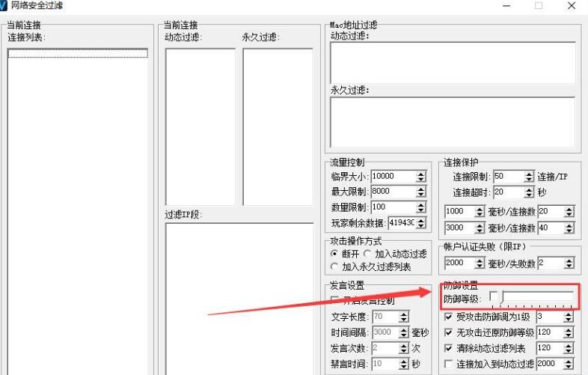The height and width of the screenshot is (375, 588).
Task: Check the 连接加入到动态过滤 checkbox
Action: click(448, 364)
